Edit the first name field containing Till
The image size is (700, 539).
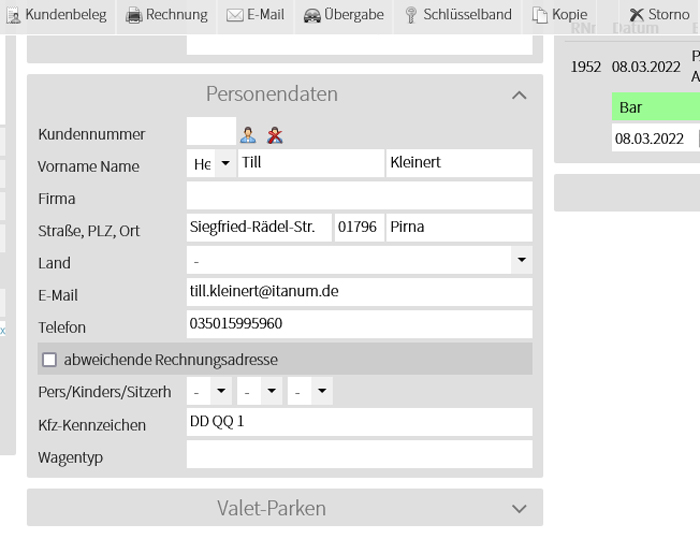point(311,163)
